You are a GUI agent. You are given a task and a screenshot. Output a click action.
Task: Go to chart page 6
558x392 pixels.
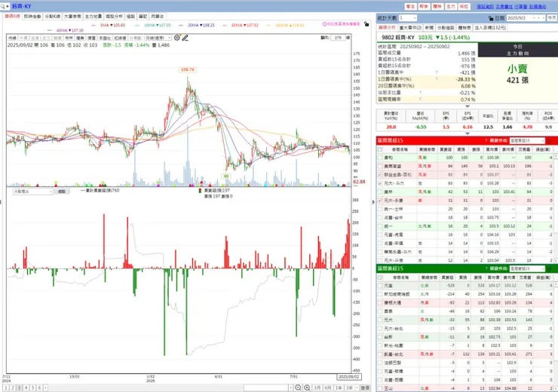(39, 387)
